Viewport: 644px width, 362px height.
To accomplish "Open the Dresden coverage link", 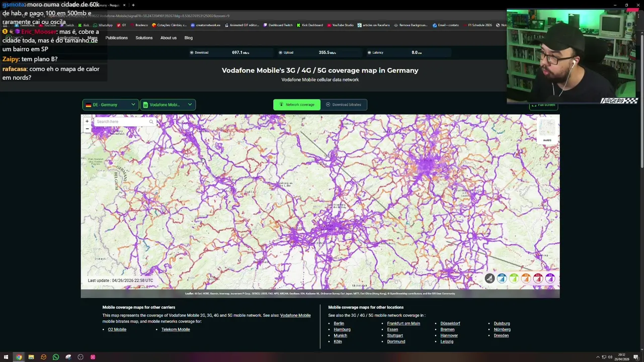I will click(x=501, y=335).
